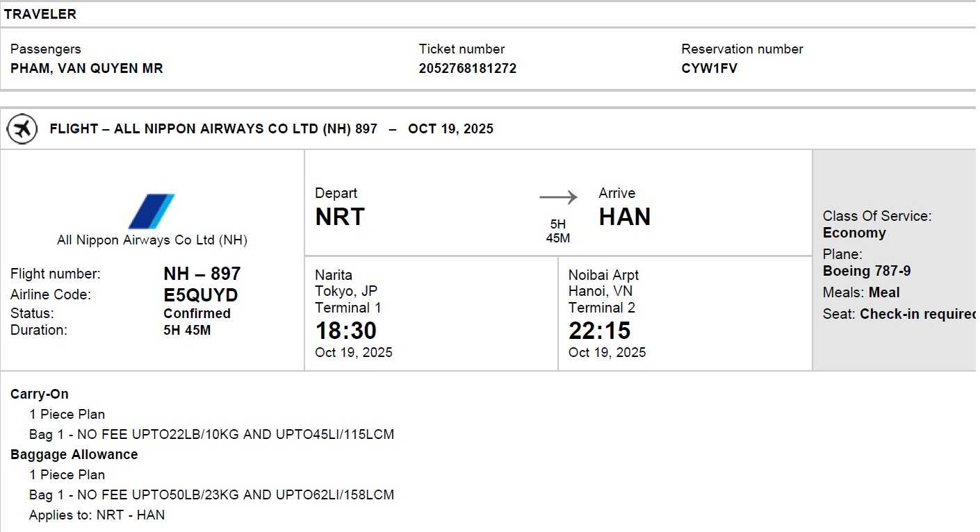The image size is (980, 532).
Task: Click the Baggage Allowance heading
Action: click(74, 454)
